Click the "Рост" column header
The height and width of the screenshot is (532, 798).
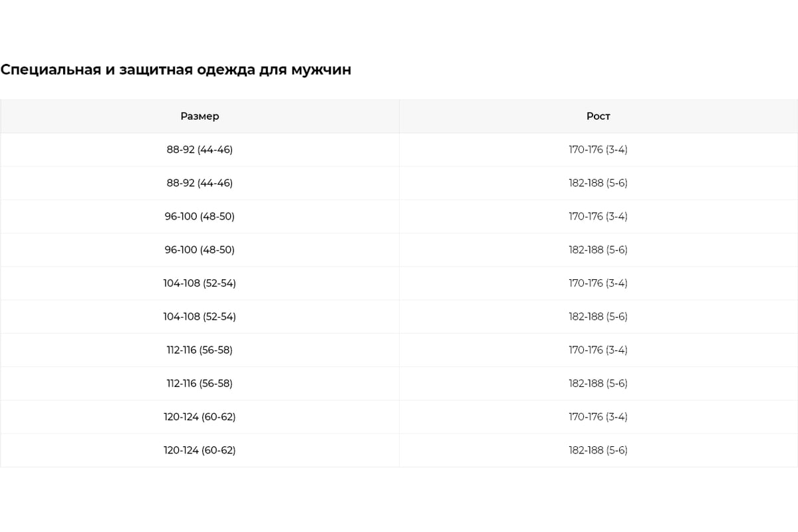pos(598,116)
